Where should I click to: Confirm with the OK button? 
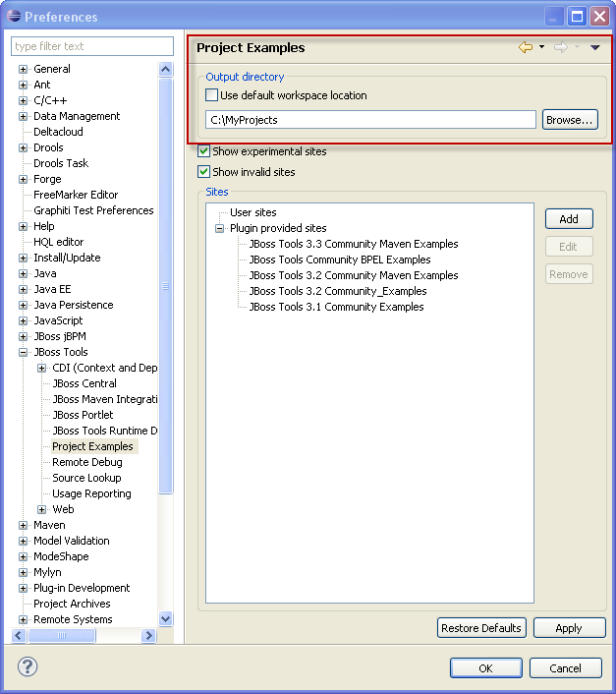tap(486, 667)
